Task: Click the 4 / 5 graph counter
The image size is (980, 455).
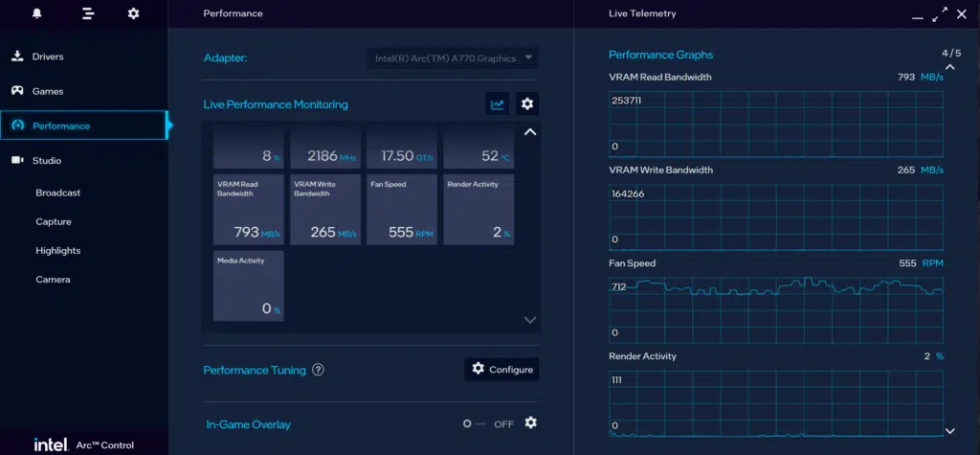Action: [951, 54]
